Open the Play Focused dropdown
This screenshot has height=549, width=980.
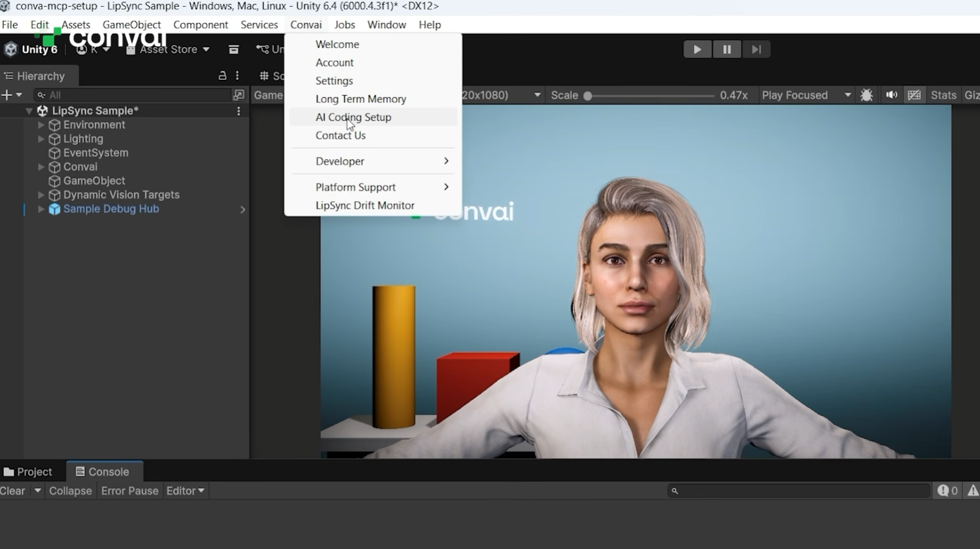(x=807, y=95)
